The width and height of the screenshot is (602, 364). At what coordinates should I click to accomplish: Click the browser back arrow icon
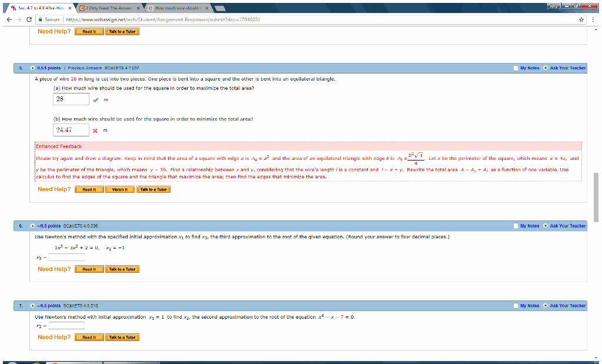click(8, 18)
